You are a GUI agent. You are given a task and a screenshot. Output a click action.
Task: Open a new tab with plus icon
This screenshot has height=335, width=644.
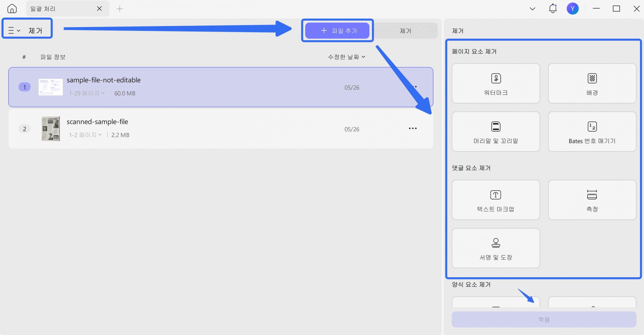pyautogui.click(x=120, y=9)
